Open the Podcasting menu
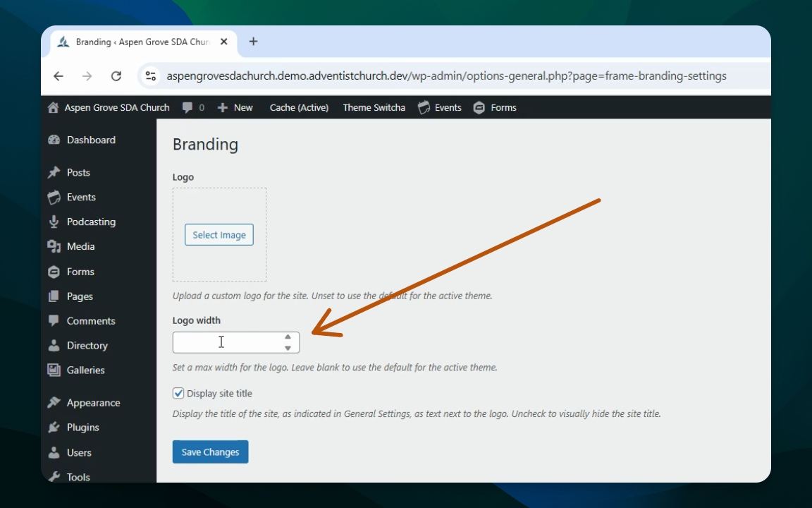 tap(91, 222)
